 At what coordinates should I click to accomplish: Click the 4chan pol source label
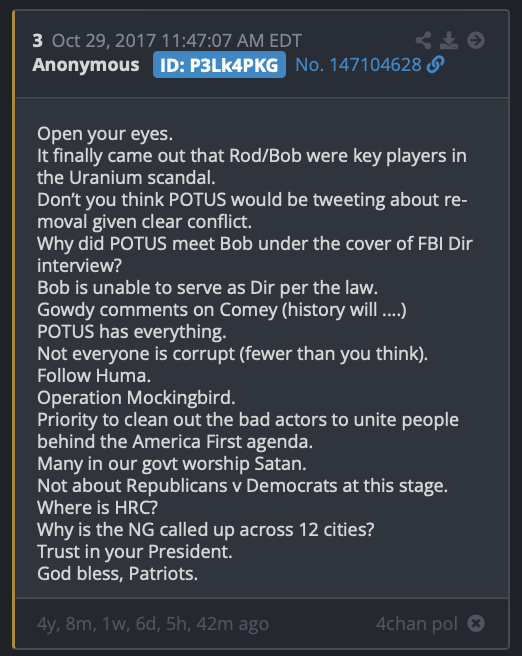click(417, 624)
